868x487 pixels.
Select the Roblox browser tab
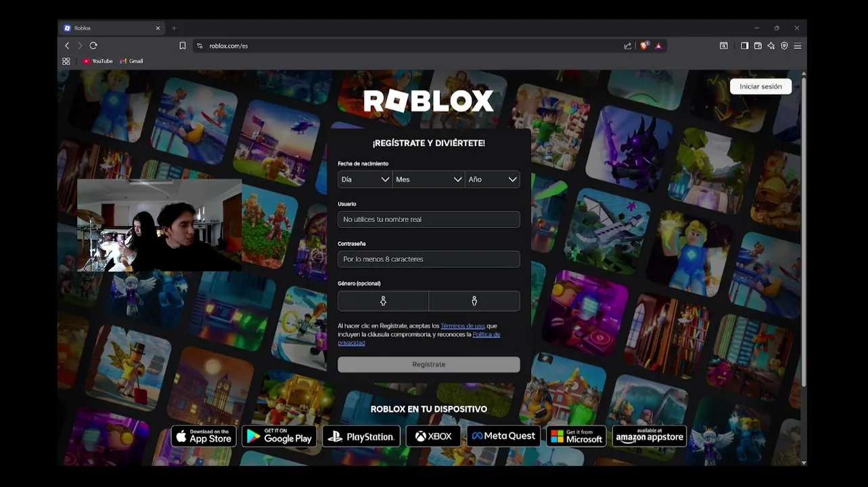[112, 28]
